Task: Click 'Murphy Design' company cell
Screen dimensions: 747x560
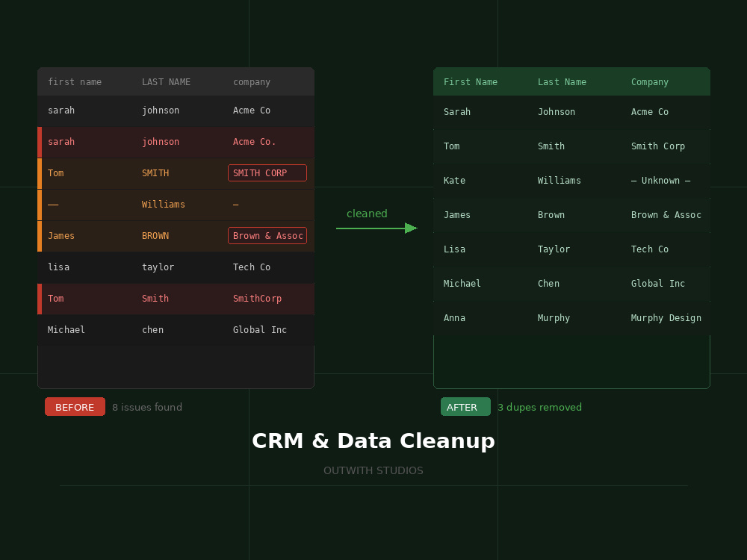Action: click(666, 317)
